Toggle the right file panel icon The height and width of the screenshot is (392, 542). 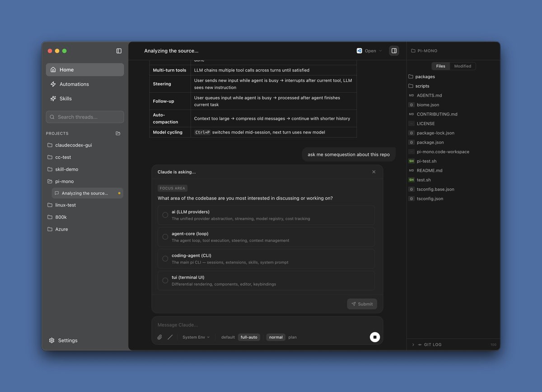pos(394,51)
